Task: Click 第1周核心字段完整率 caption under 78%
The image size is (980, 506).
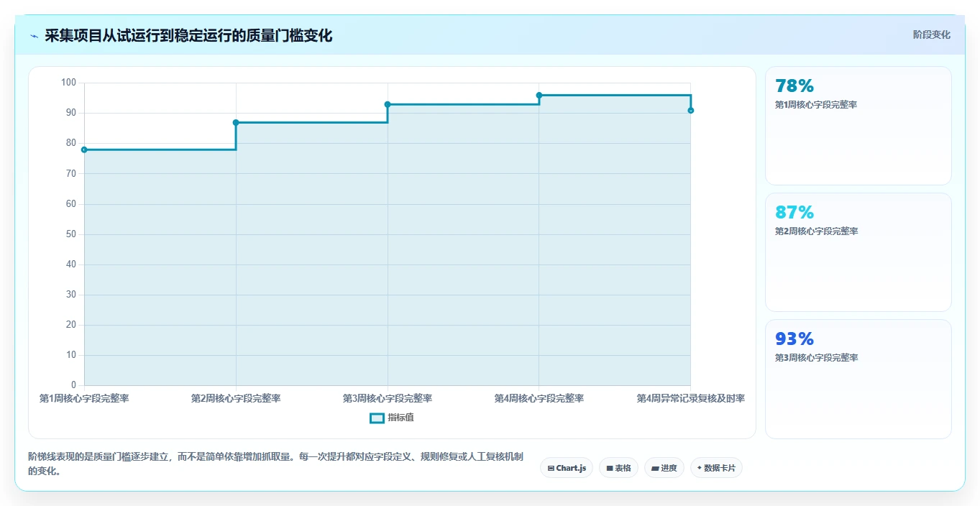Action: [x=816, y=105]
